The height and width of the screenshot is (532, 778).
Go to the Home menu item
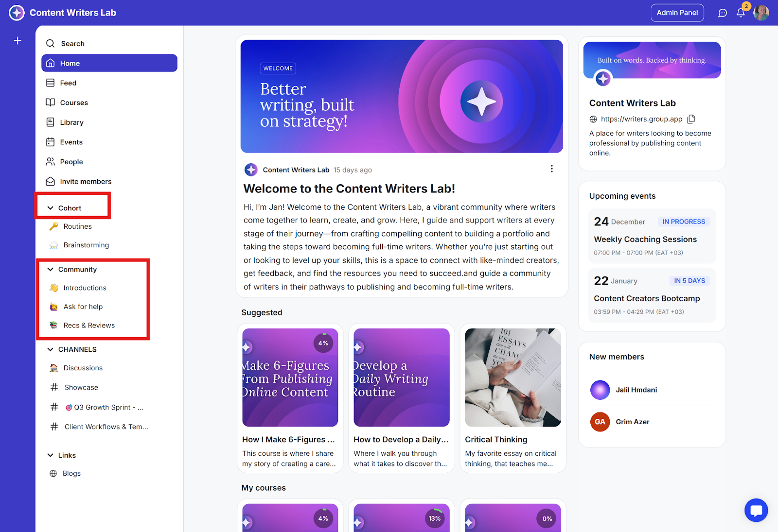pos(109,63)
